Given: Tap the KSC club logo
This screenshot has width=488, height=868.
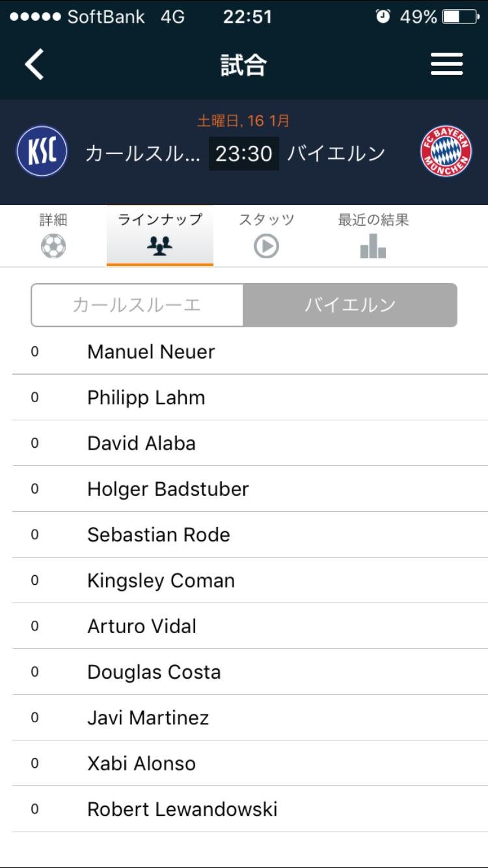Looking at the screenshot, I should [x=42, y=152].
